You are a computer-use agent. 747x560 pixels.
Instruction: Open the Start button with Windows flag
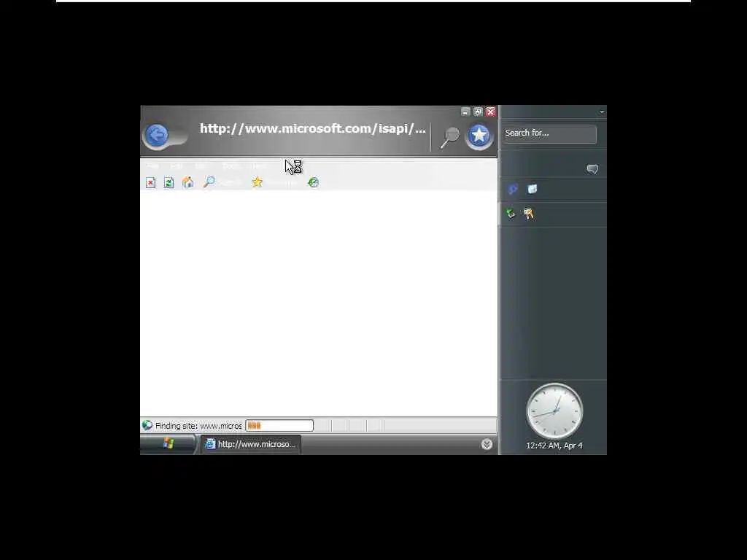pyautogui.click(x=169, y=444)
